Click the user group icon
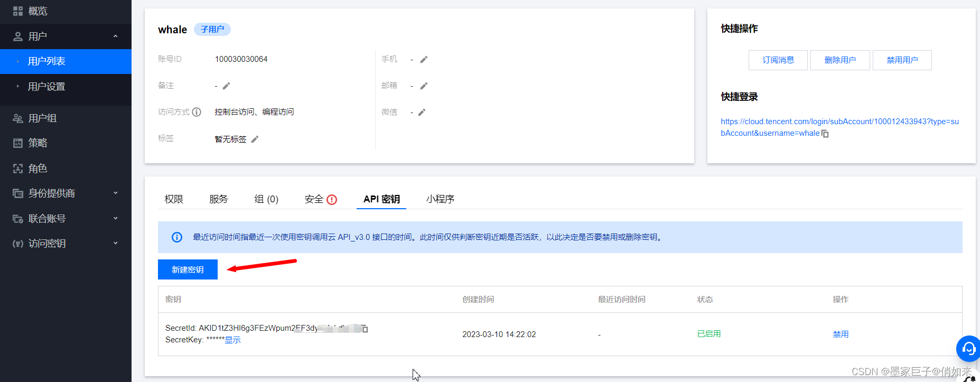This screenshot has width=980, height=382. 18,118
